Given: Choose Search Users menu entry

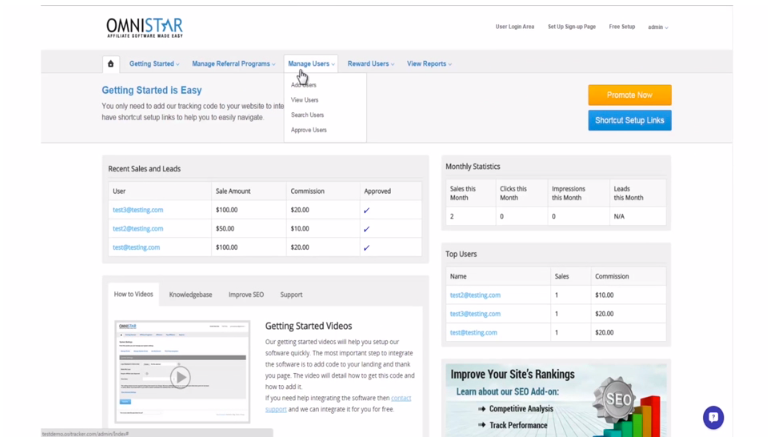Looking at the screenshot, I should (x=307, y=115).
